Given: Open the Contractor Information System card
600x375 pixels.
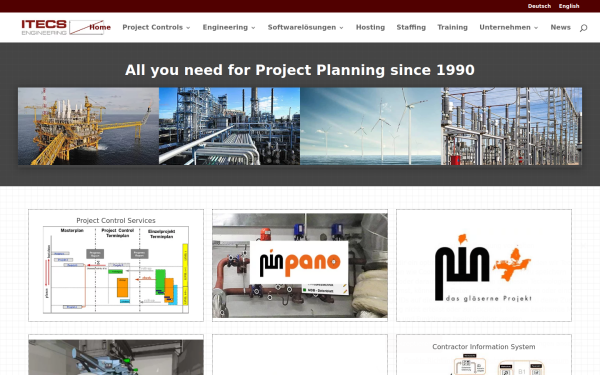Looking at the screenshot, I should [x=484, y=355].
